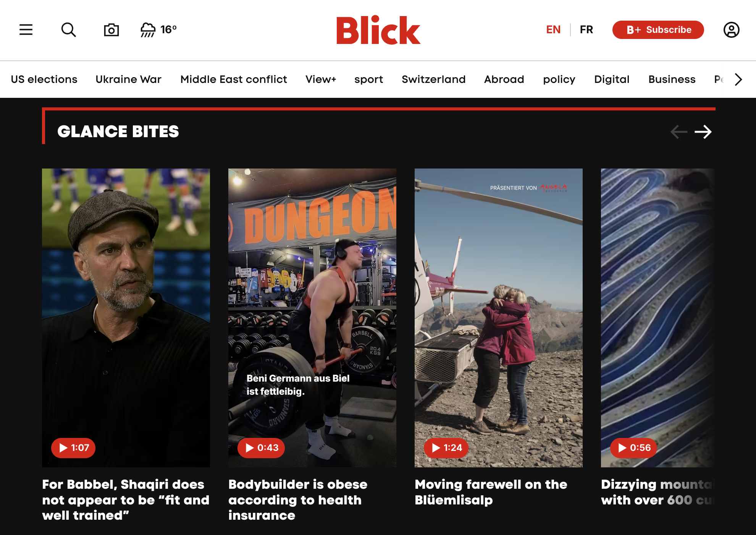Open the US elections section
Image resolution: width=756 pixels, height=535 pixels.
44,79
